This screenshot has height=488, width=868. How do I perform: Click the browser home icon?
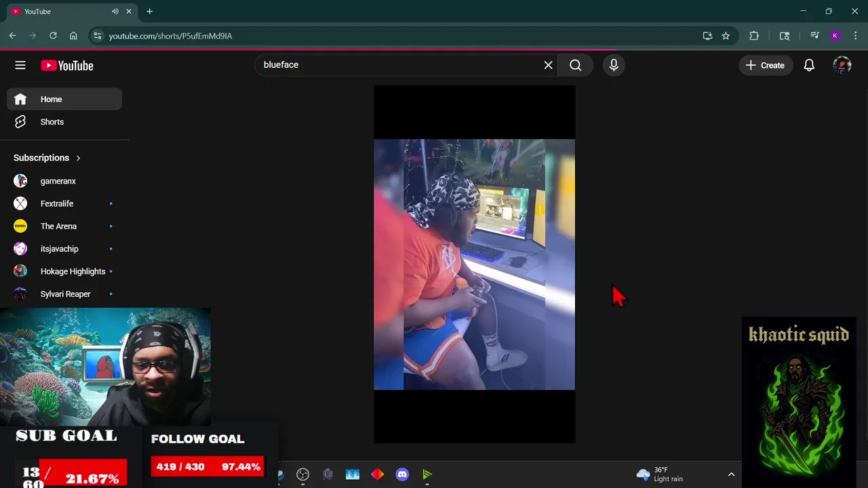pos(73,36)
